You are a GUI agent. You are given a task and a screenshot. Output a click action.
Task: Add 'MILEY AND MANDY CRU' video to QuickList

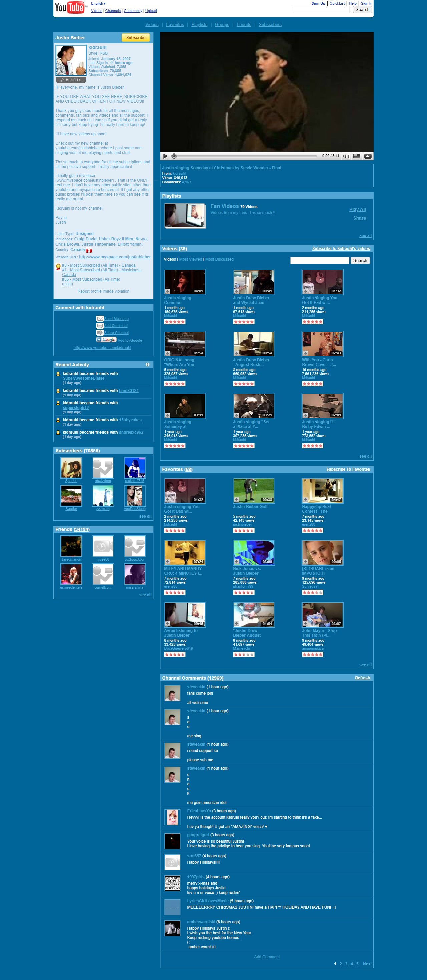pos(167,562)
